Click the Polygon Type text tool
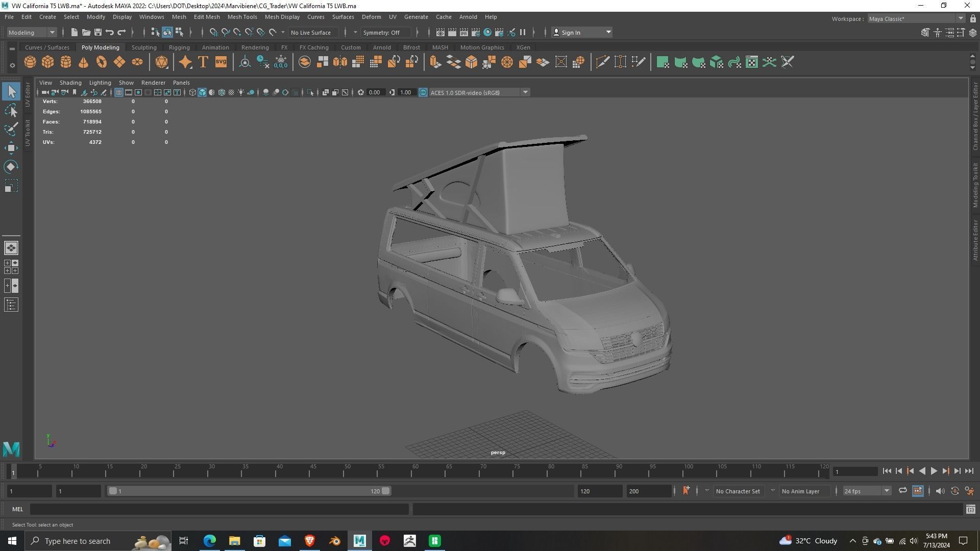The height and width of the screenshot is (551, 980). click(x=203, y=62)
